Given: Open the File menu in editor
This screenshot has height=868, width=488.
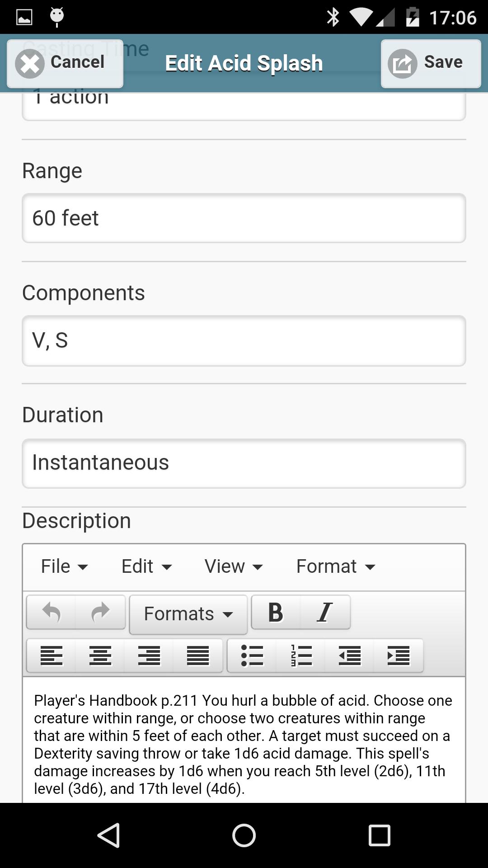Looking at the screenshot, I should (64, 566).
